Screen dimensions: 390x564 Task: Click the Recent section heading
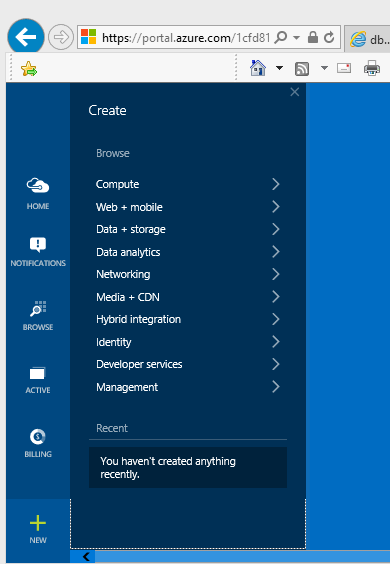112,428
